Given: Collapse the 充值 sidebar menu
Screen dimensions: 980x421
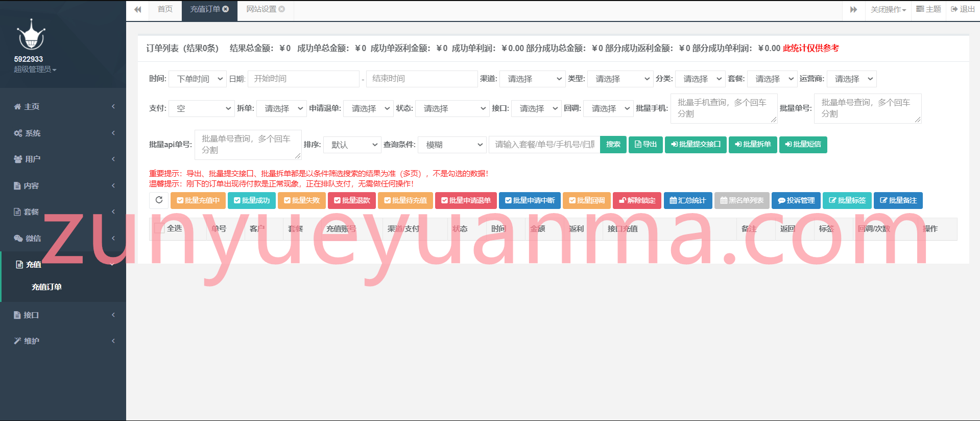Looking at the screenshot, I should (x=63, y=265).
